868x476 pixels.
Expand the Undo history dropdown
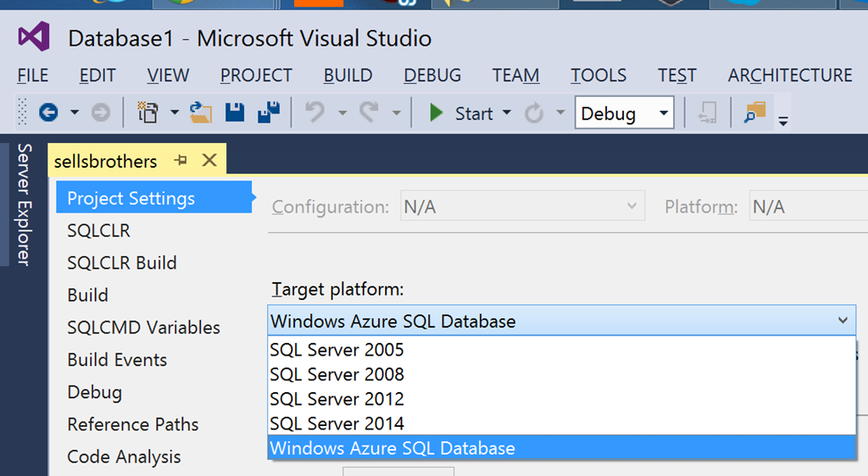(x=342, y=113)
